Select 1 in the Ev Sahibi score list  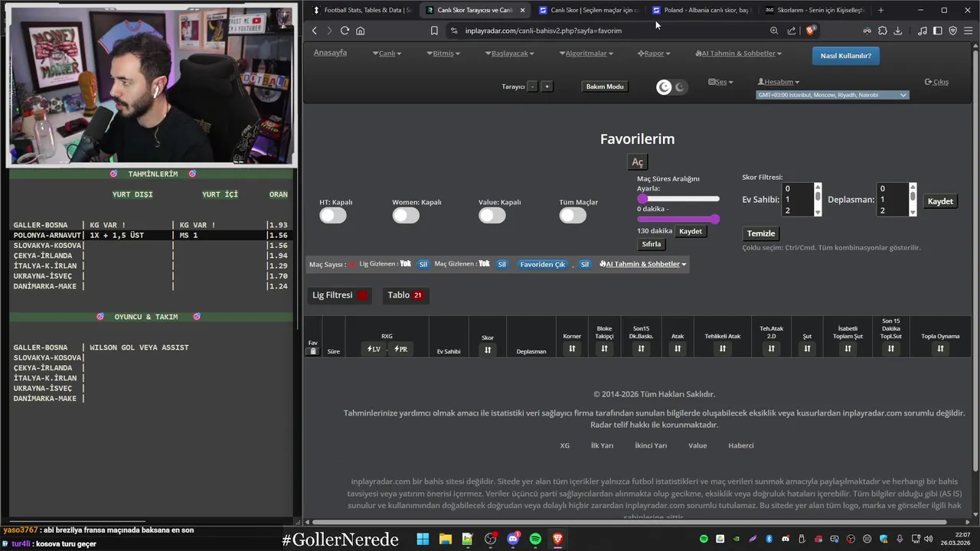pos(797,199)
